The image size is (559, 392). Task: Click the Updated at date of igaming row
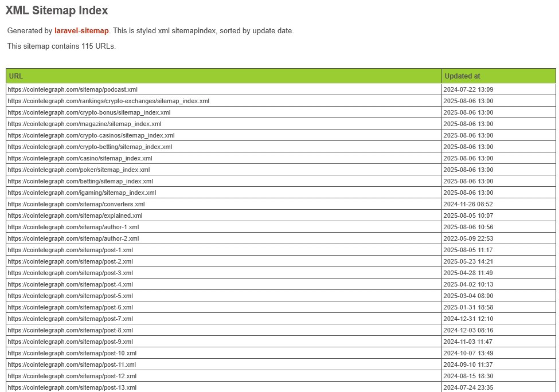tap(468, 193)
